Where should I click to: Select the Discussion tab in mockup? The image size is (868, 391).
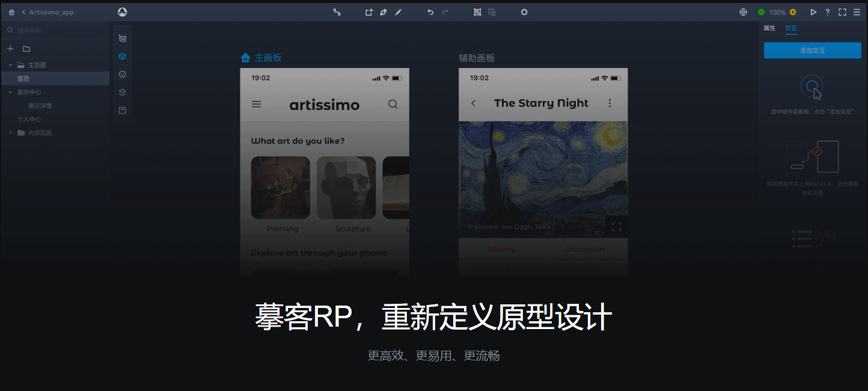[585, 249]
